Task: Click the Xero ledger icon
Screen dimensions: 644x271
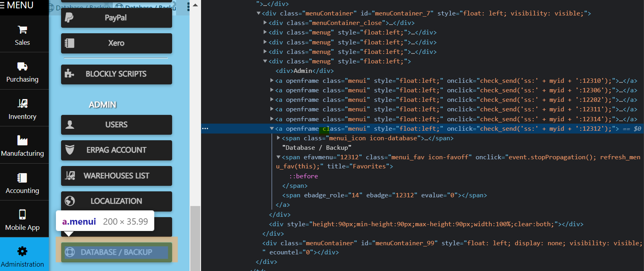Action: point(69,43)
